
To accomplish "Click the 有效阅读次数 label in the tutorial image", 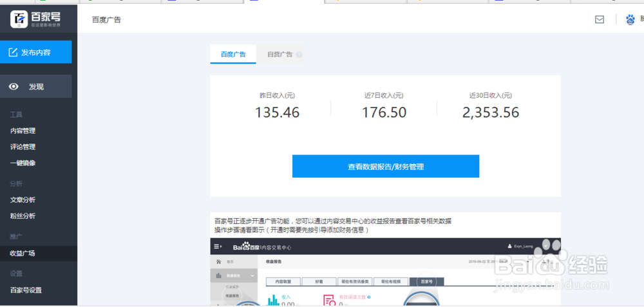I will pyautogui.click(x=352, y=297).
